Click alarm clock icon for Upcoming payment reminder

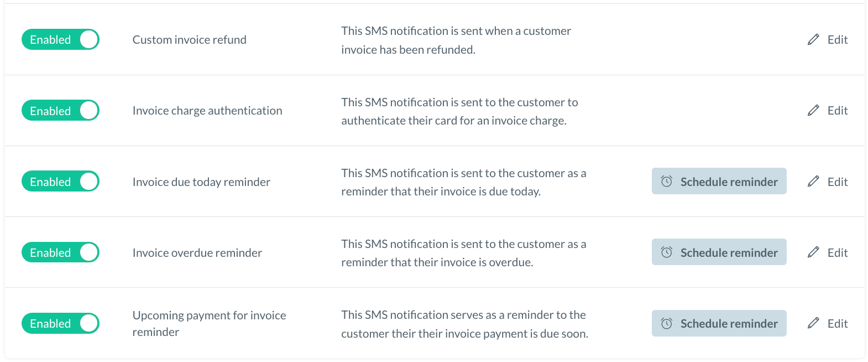pyautogui.click(x=667, y=323)
